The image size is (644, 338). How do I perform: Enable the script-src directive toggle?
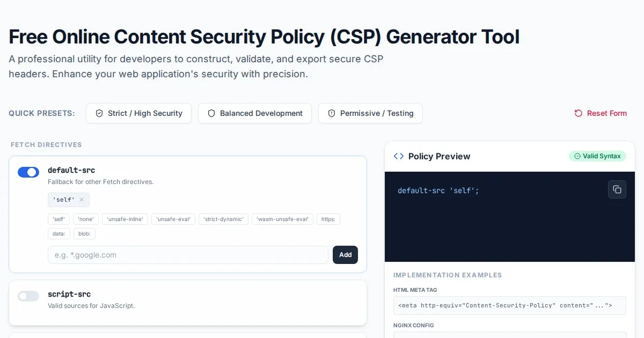click(28, 296)
